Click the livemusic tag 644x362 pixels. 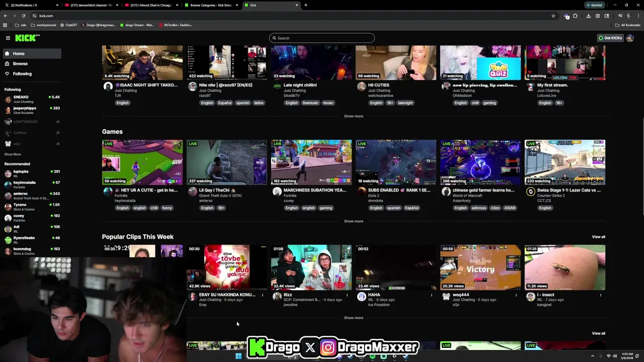coord(310,103)
